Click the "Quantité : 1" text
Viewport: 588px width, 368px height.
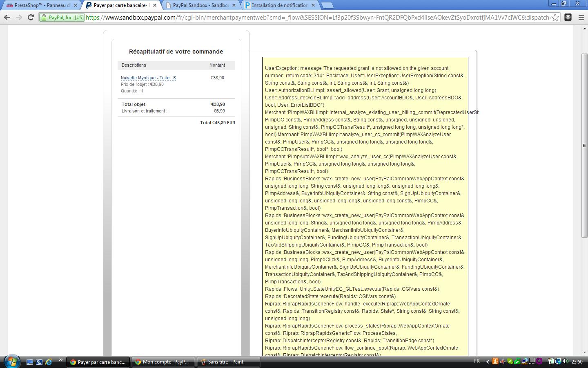(132, 91)
